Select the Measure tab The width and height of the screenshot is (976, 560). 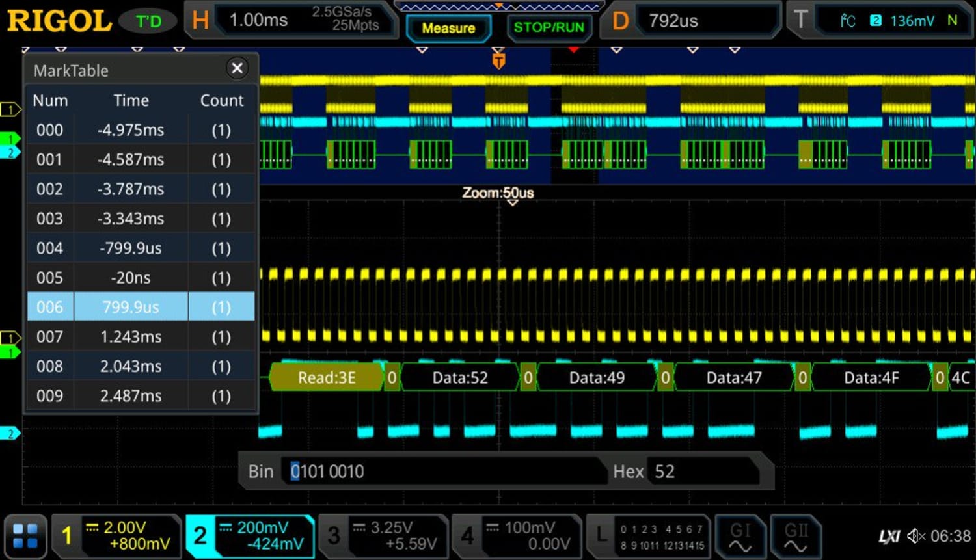click(448, 28)
